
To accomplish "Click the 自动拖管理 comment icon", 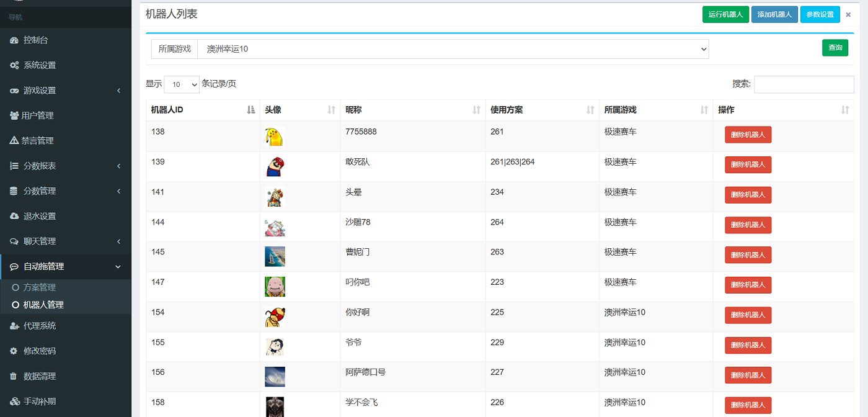I will click(x=14, y=267).
